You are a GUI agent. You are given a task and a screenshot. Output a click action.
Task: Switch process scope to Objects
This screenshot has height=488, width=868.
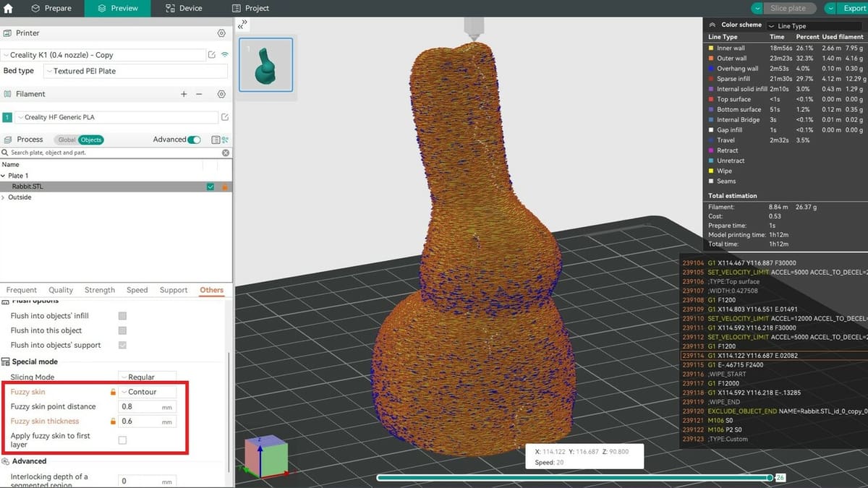coord(90,140)
